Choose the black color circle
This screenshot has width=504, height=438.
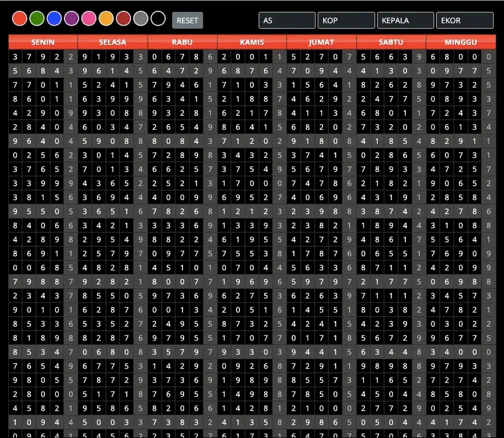click(x=158, y=19)
